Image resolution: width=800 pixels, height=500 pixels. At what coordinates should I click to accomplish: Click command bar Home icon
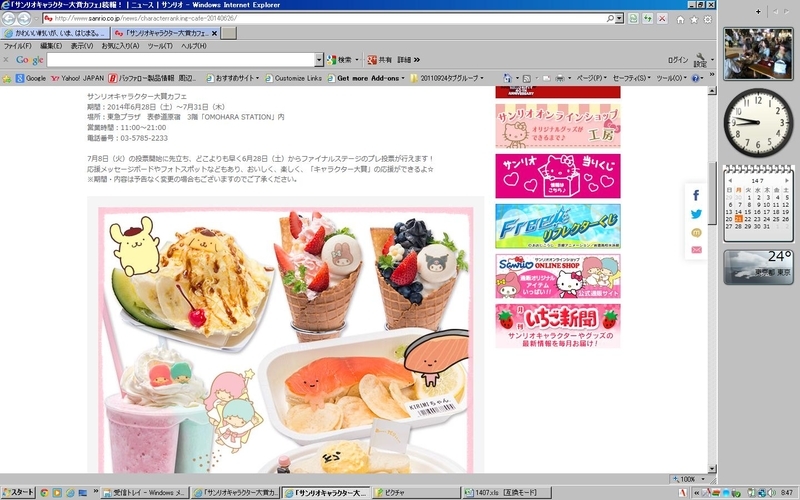point(507,79)
